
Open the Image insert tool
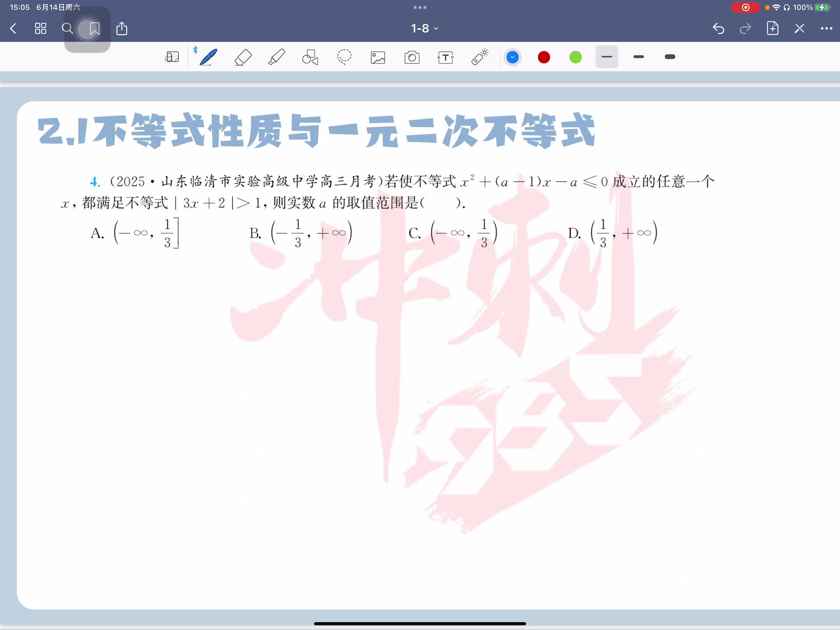(378, 57)
